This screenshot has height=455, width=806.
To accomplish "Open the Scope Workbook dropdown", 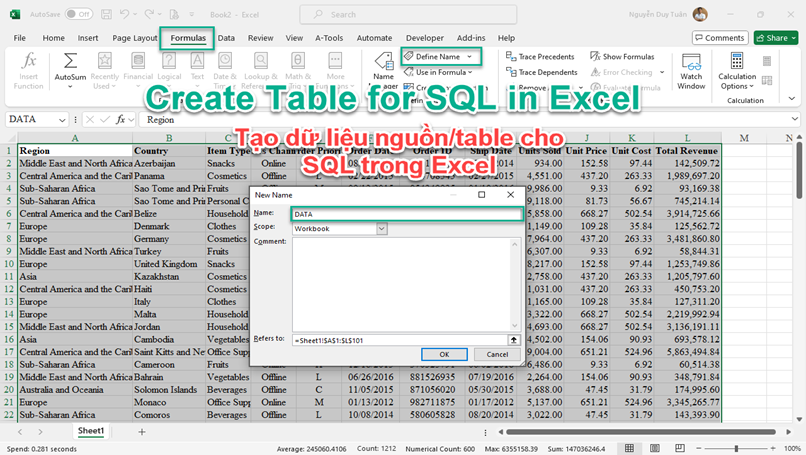I will pyautogui.click(x=381, y=228).
